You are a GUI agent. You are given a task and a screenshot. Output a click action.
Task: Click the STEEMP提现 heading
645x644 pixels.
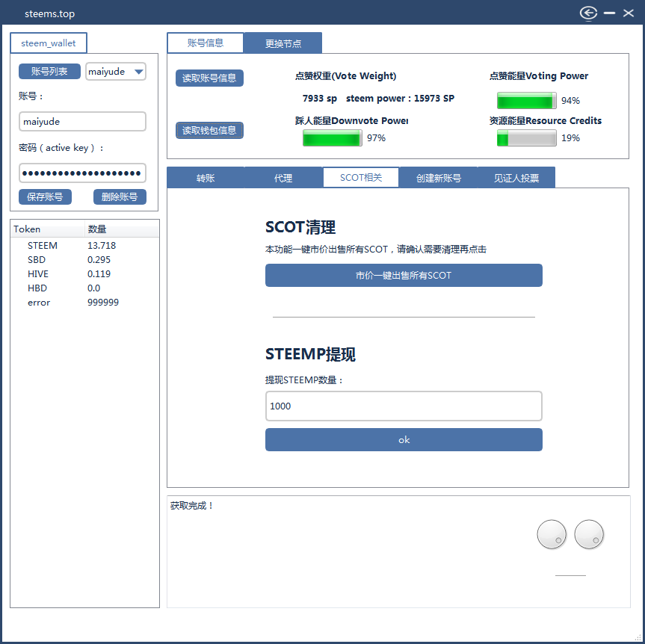tap(310, 354)
